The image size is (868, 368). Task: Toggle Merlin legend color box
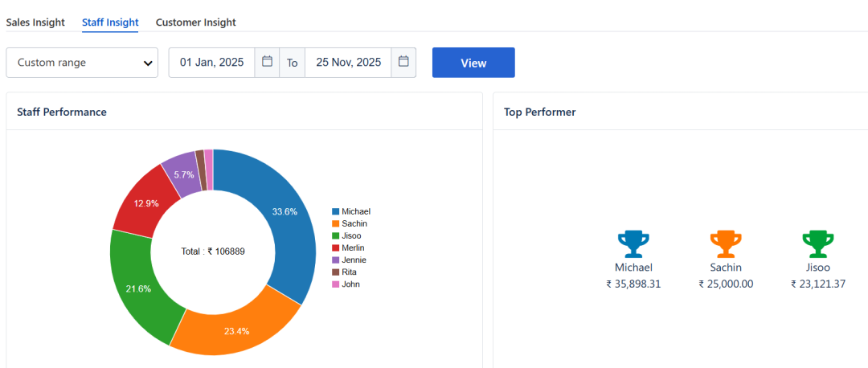click(x=335, y=247)
